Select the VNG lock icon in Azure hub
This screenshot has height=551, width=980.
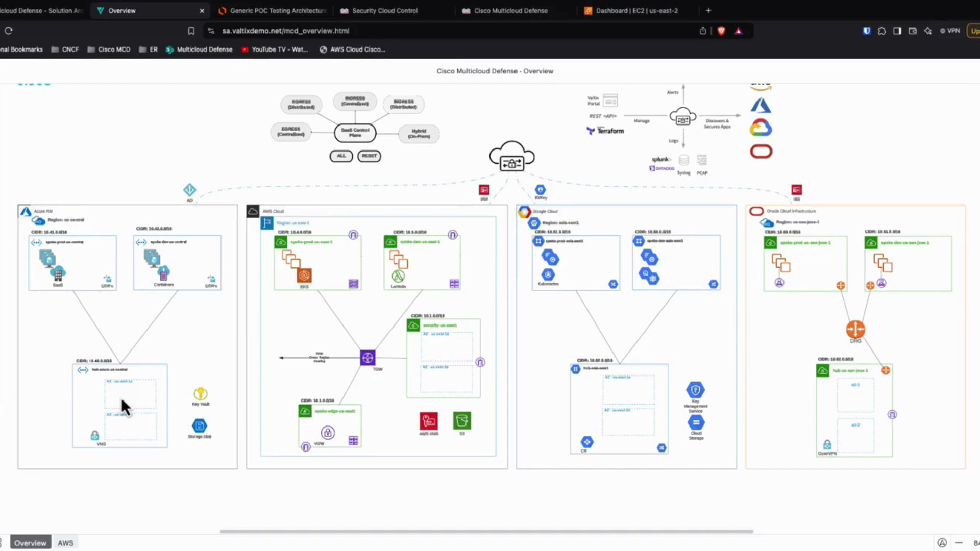95,435
